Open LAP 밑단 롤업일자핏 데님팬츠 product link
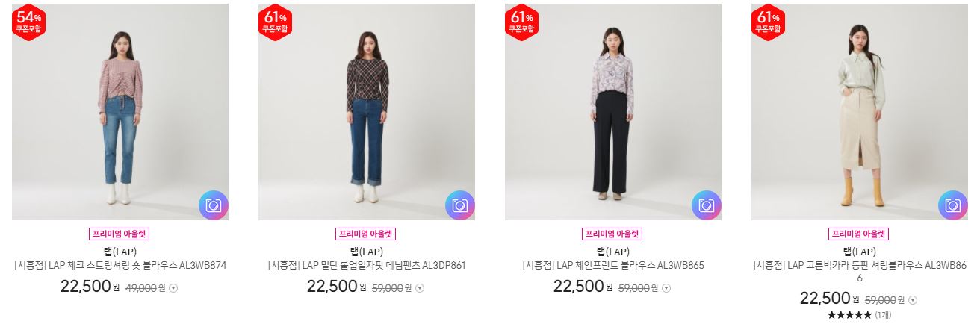The width and height of the screenshot is (980, 330). (x=367, y=265)
